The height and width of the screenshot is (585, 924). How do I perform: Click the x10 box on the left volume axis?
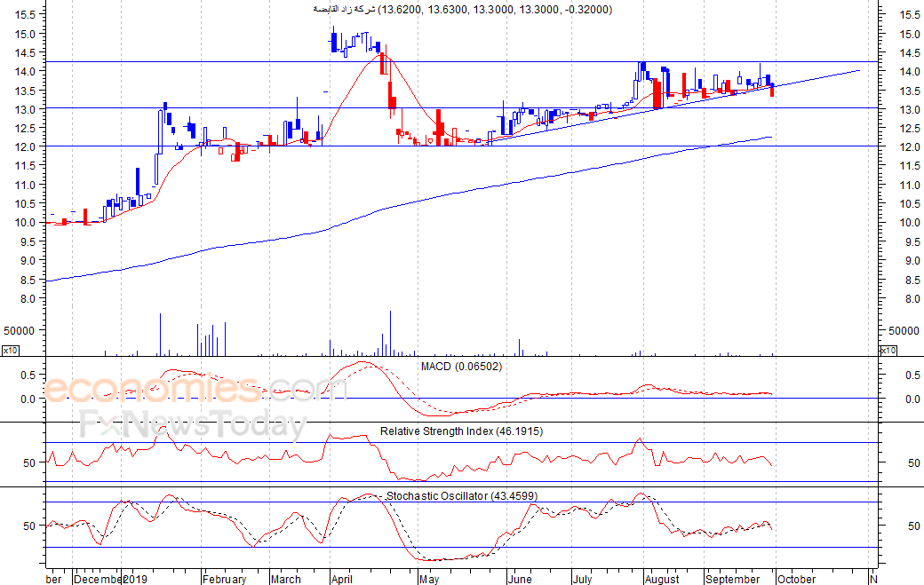click(11, 351)
